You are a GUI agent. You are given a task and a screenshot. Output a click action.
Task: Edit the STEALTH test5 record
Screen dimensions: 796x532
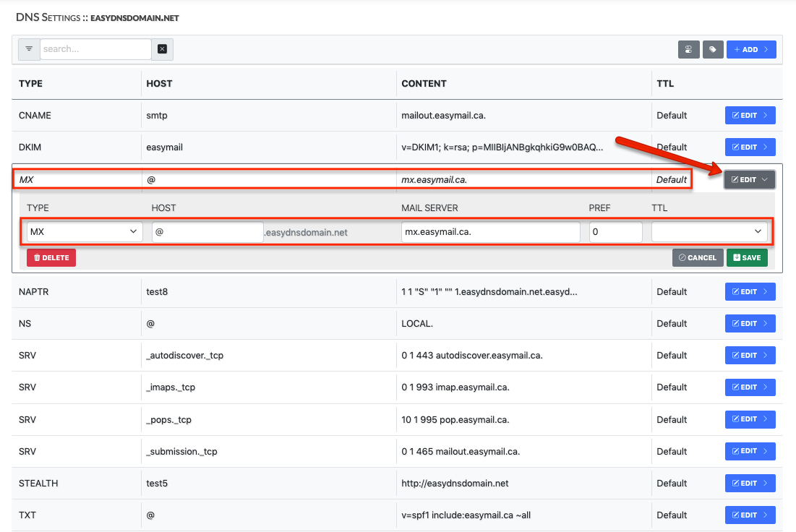(750, 484)
